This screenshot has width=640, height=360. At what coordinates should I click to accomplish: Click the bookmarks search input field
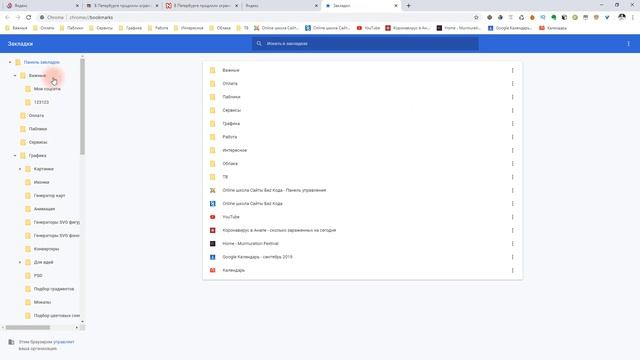365,43
